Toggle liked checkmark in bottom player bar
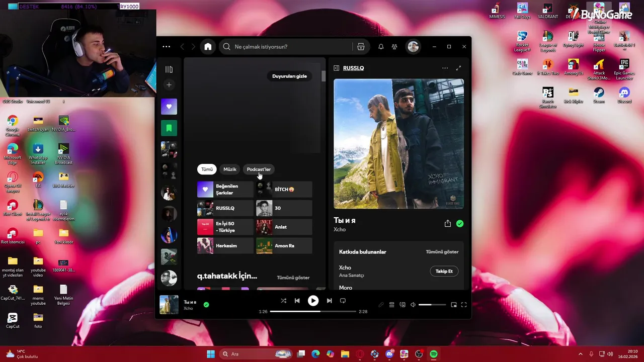Image resolution: width=644 pixels, height=362 pixels. tap(206, 305)
